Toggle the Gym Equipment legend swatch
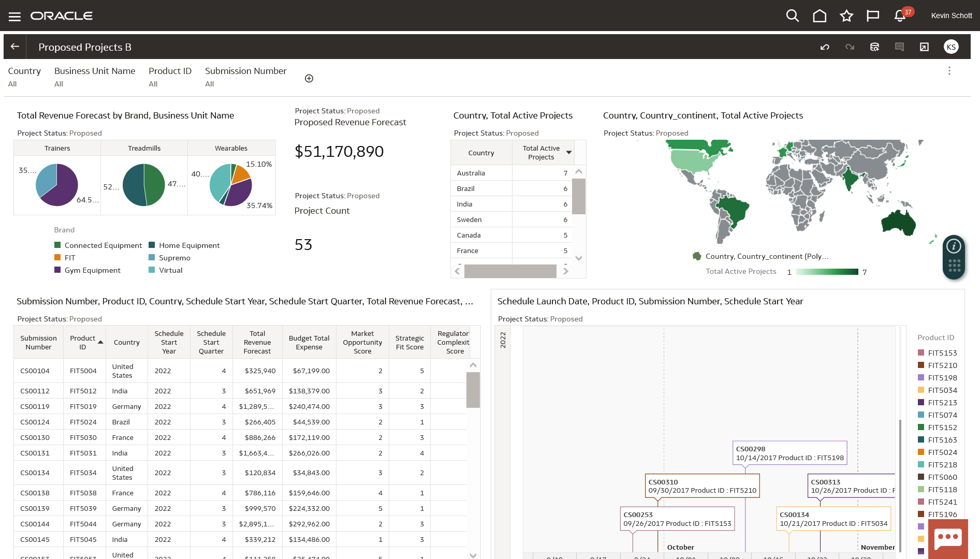The height and width of the screenshot is (559, 980). coord(57,270)
